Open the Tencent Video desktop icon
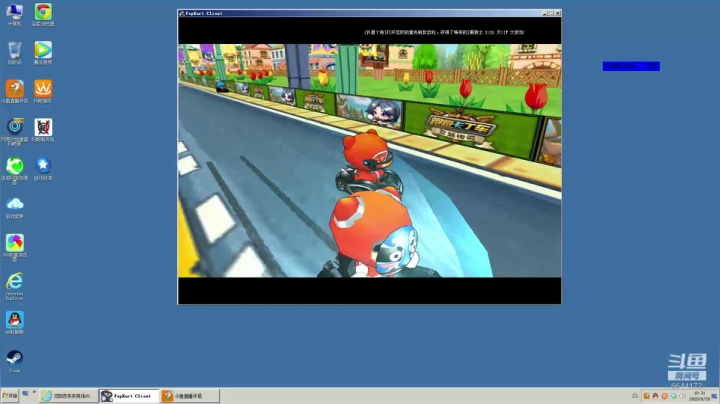 coord(43,53)
